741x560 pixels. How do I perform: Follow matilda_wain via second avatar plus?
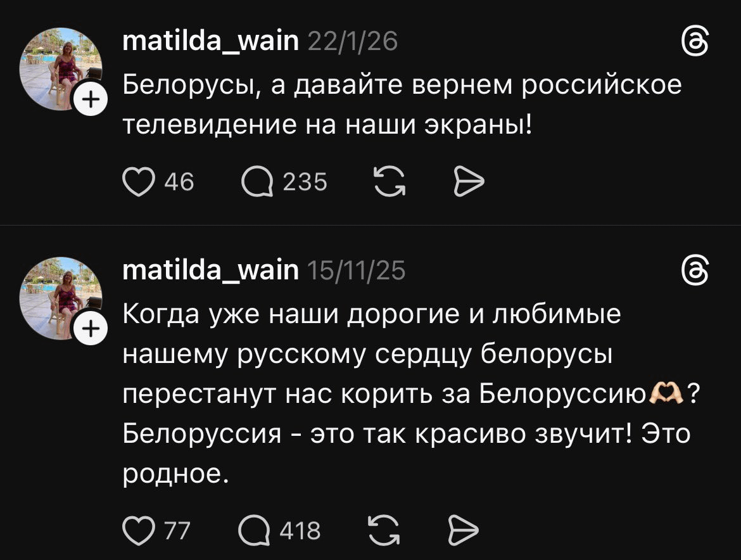coord(91,328)
